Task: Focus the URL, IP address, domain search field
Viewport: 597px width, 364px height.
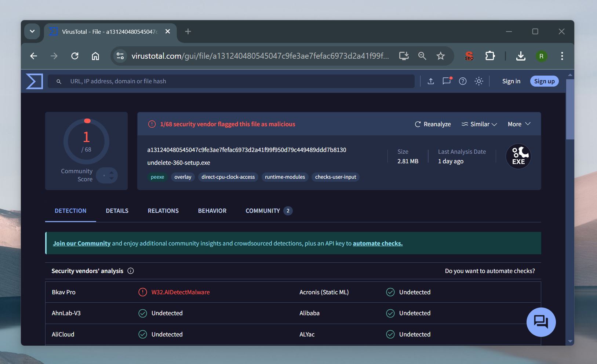Action: pyautogui.click(x=231, y=81)
